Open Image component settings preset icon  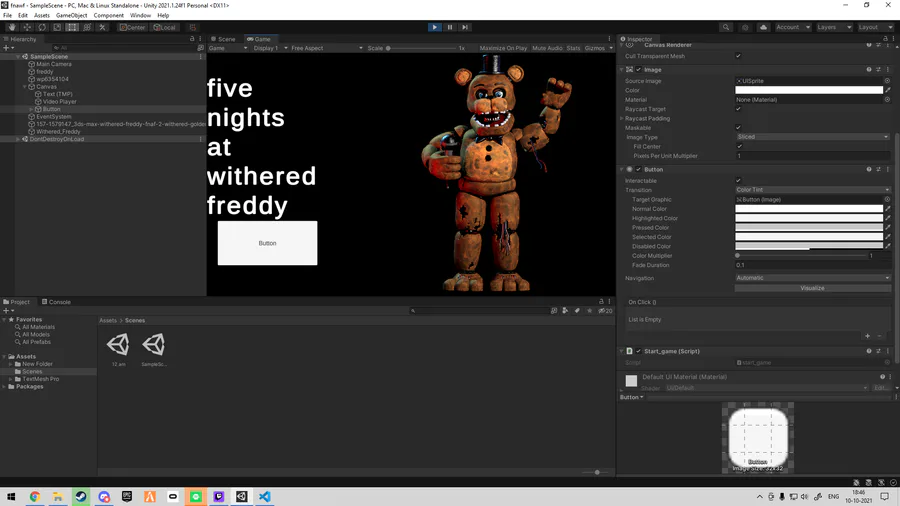pos(878,69)
